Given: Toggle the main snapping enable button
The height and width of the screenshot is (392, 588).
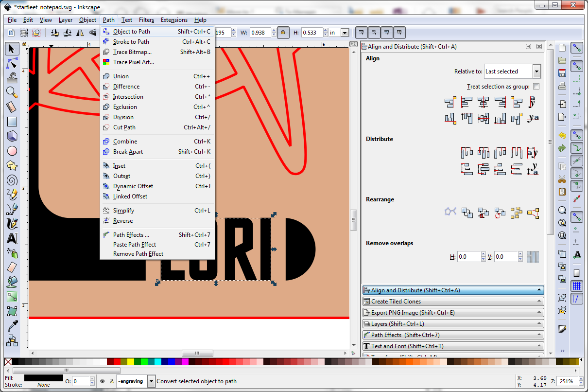Looking at the screenshot, I should point(577,48).
